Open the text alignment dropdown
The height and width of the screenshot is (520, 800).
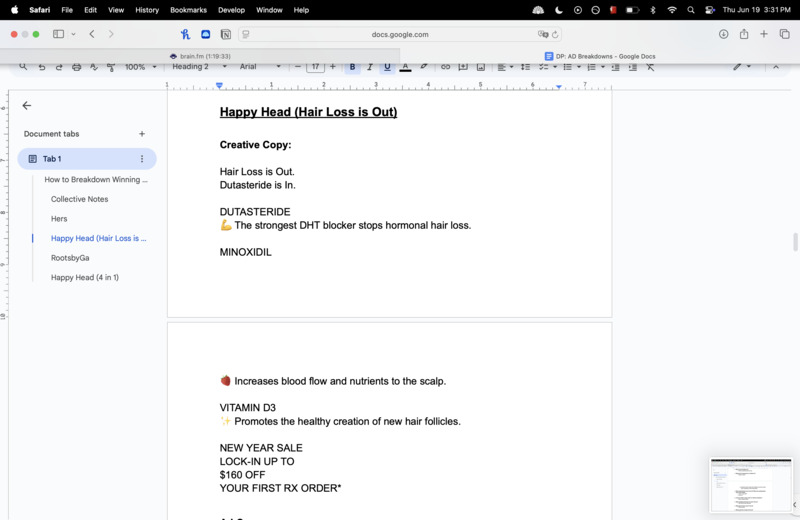coord(505,67)
